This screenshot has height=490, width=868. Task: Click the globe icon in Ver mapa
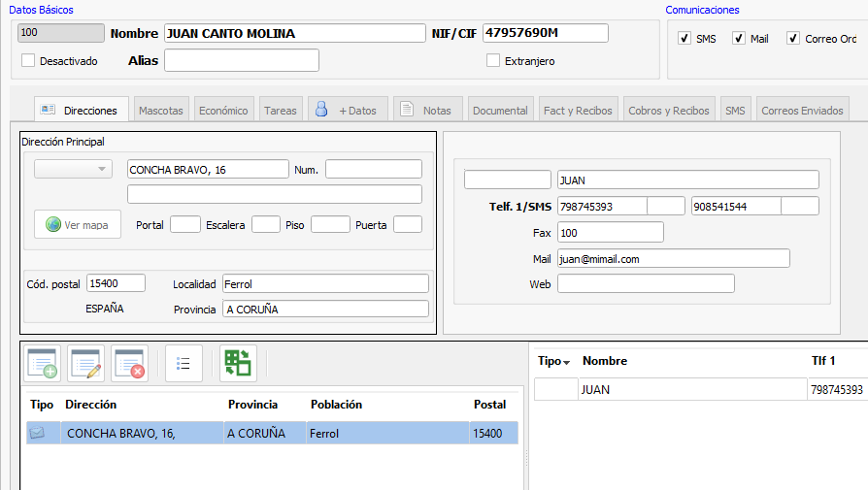click(x=53, y=224)
